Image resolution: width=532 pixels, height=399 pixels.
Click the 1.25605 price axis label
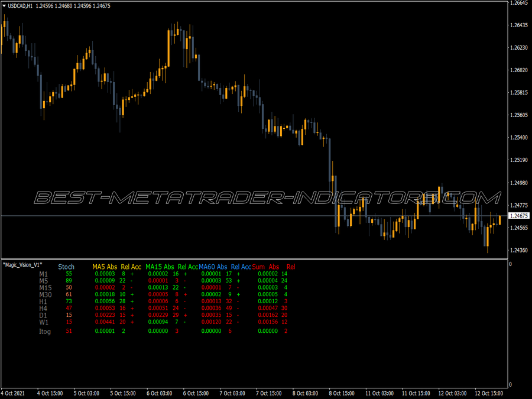click(x=519, y=115)
